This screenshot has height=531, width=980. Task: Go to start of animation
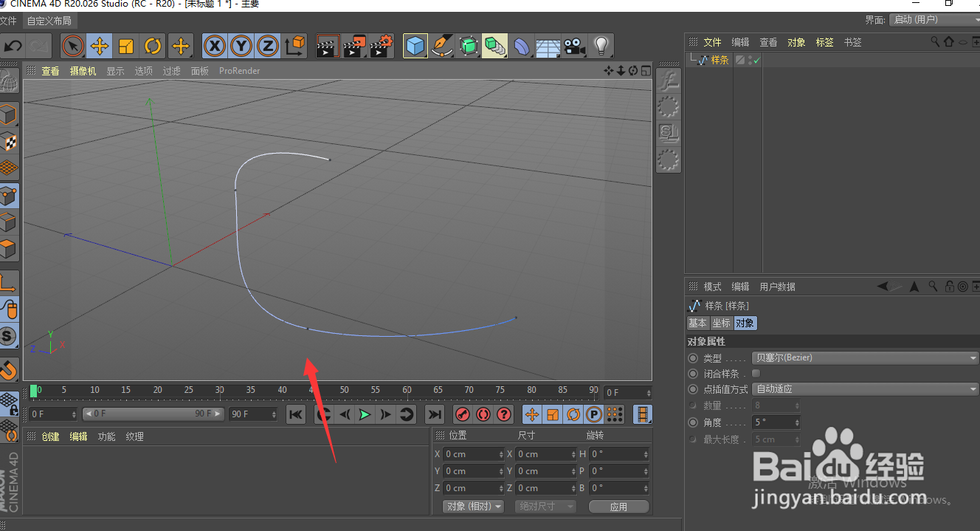click(296, 414)
